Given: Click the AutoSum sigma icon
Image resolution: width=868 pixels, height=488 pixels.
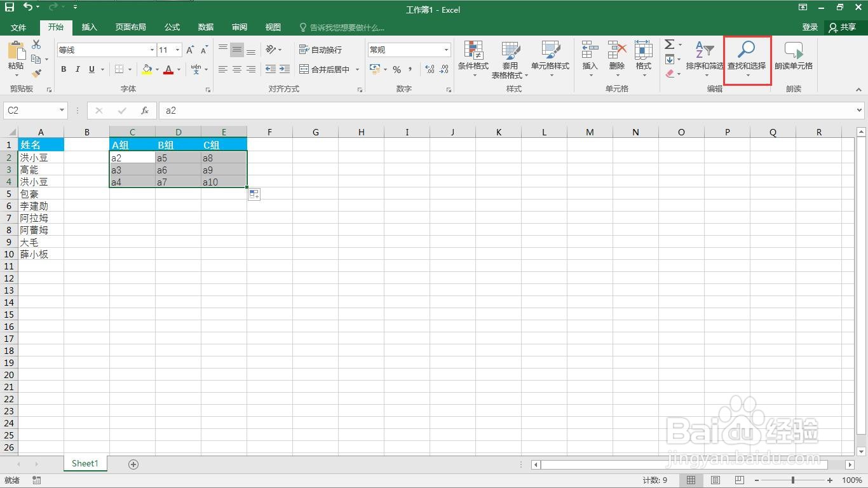Looking at the screenshot, I should [x=669, y=44].
